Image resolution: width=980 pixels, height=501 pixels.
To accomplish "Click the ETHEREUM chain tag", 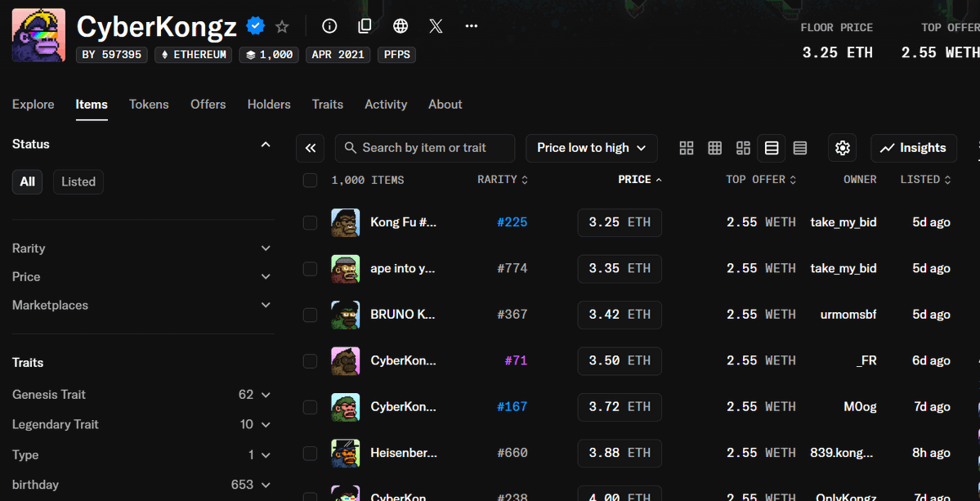I will (x=193, y=54).
